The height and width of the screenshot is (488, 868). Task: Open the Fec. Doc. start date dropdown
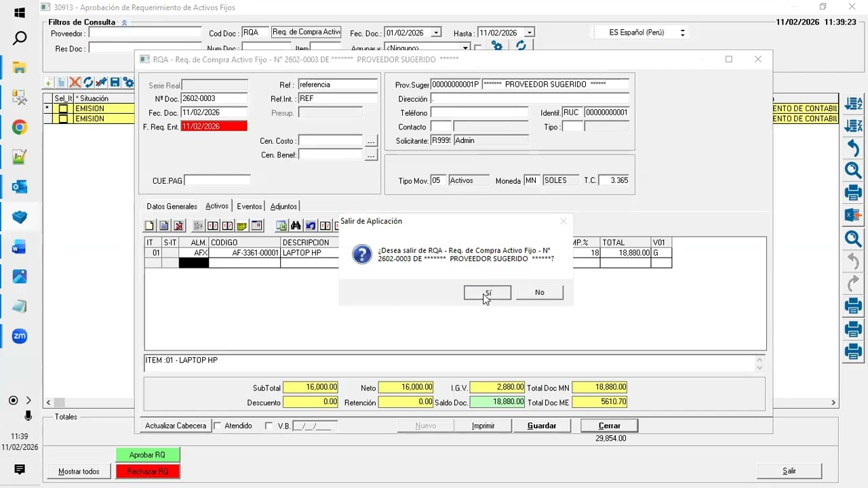point(436,33)
